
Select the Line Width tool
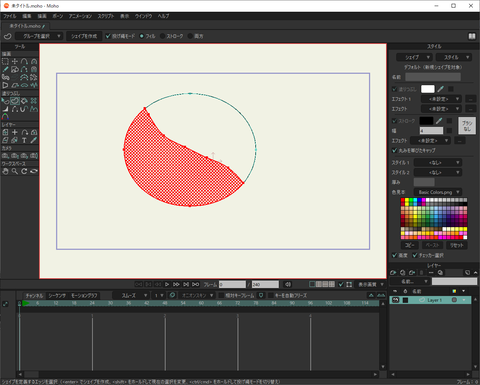5,109
